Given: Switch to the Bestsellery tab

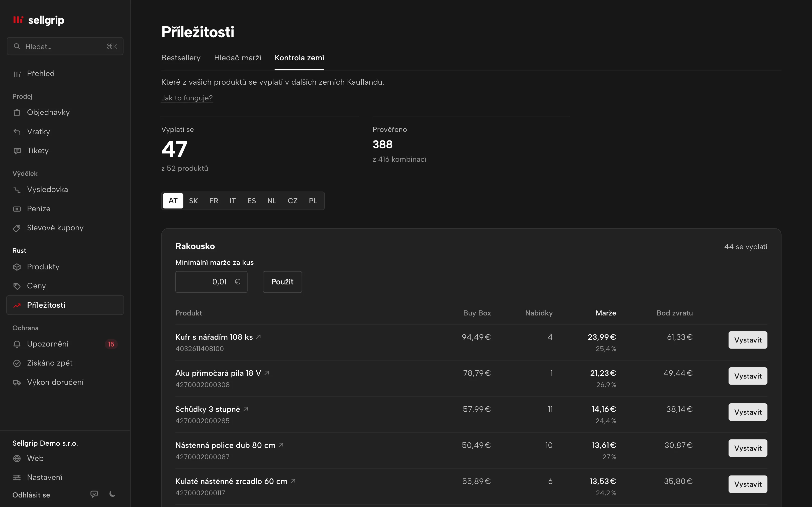Looking at the screenshot, I should click(x=181, y=58).
